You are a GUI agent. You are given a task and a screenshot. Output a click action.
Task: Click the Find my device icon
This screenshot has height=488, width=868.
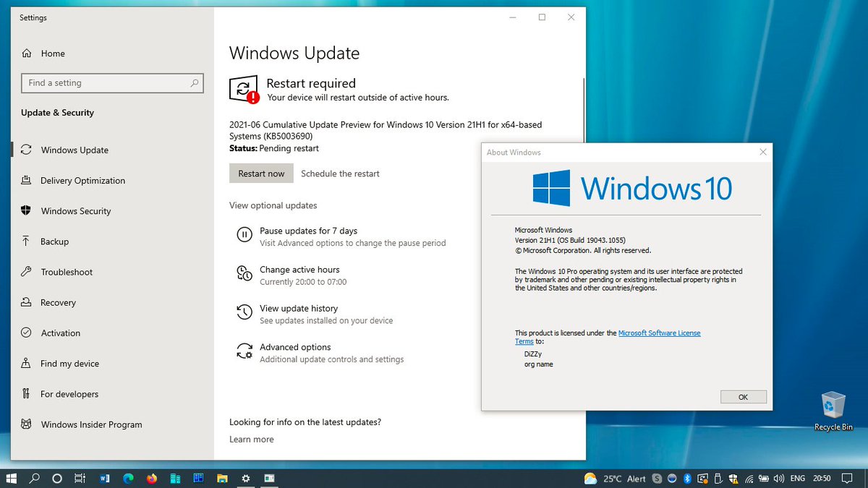27,364
